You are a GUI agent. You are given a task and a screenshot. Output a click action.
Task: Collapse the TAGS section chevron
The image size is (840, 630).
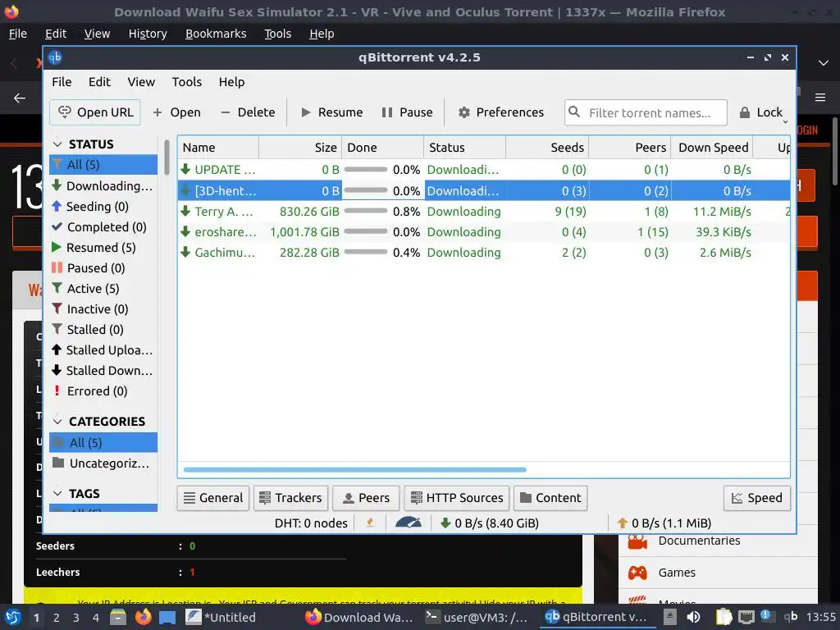57,493
